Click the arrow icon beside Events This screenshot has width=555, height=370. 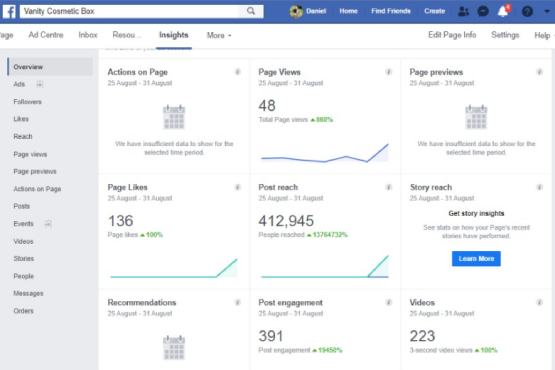pyautogui.click(x=48, y=224)
